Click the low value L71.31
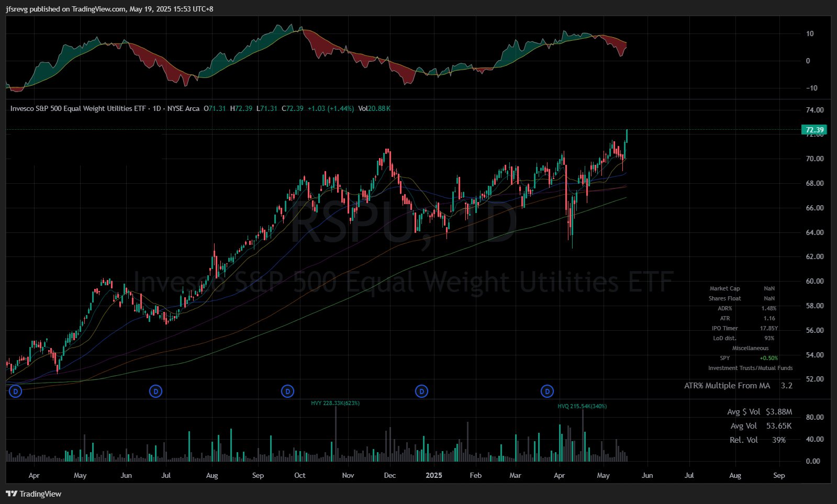The image size is (837, 504). pos(267,108)
